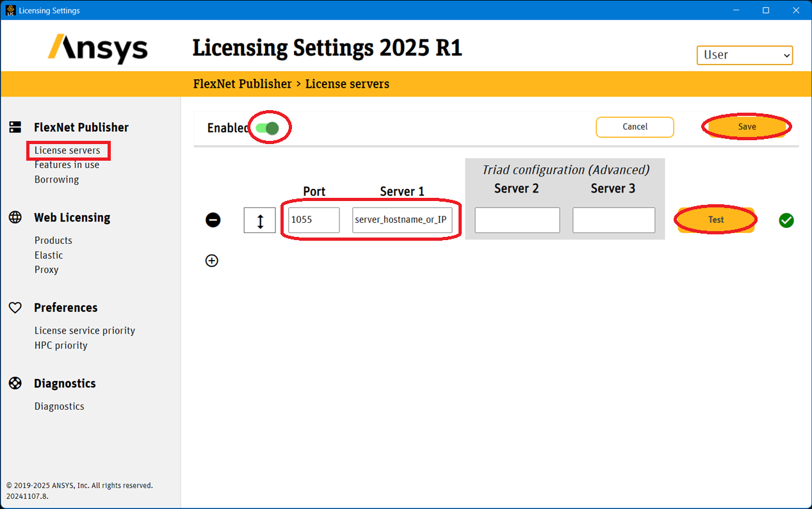812x509 pixels.
Task: Click the FlexNet Publisher server icon
Action: click(x=15, y=127)
